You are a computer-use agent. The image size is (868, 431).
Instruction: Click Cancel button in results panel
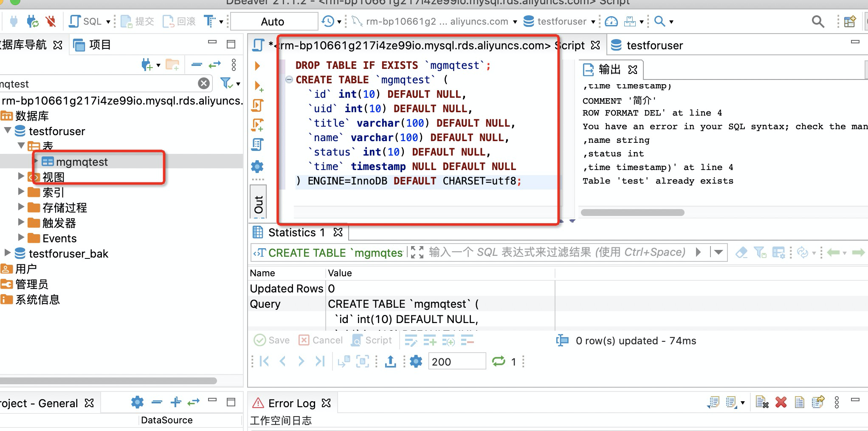coord(321,340)
